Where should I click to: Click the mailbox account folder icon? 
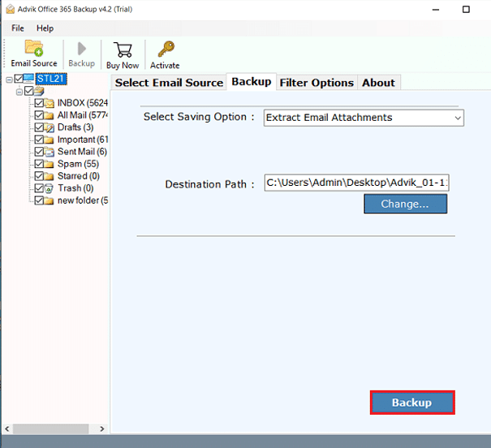click(39, 91)
